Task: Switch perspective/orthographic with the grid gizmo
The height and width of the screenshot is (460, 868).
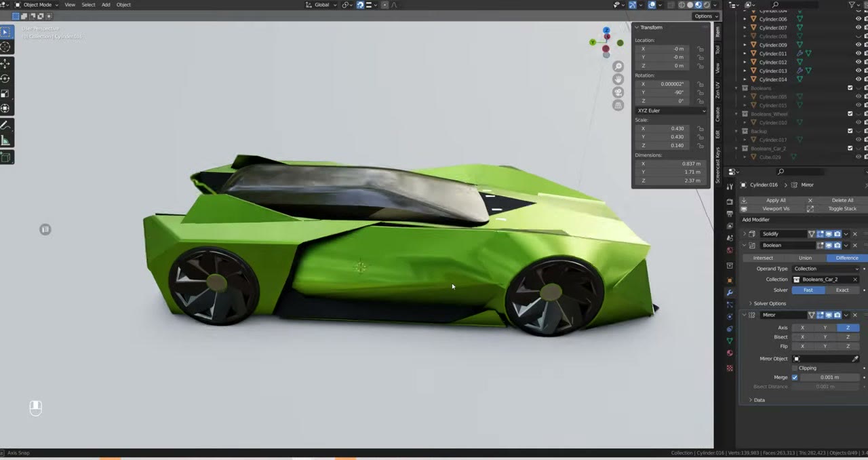Action: 618,105
